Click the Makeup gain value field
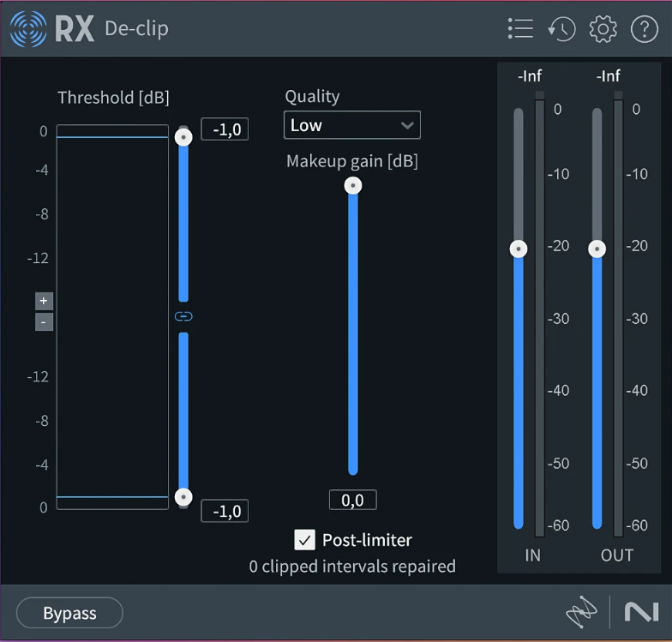 point(352,501)
